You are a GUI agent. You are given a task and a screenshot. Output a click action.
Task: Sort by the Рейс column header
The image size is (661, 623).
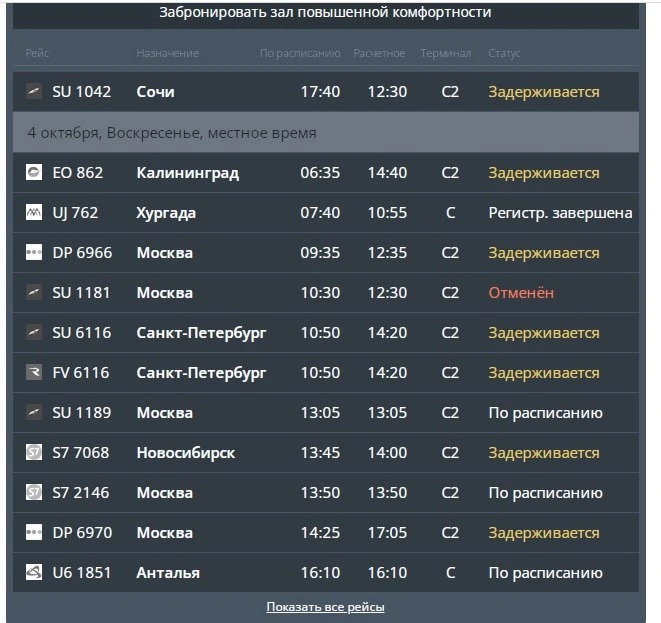pos(37,53)
